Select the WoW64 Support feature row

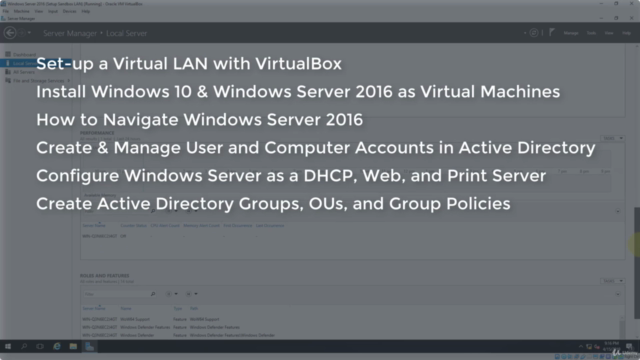(351, 319)
